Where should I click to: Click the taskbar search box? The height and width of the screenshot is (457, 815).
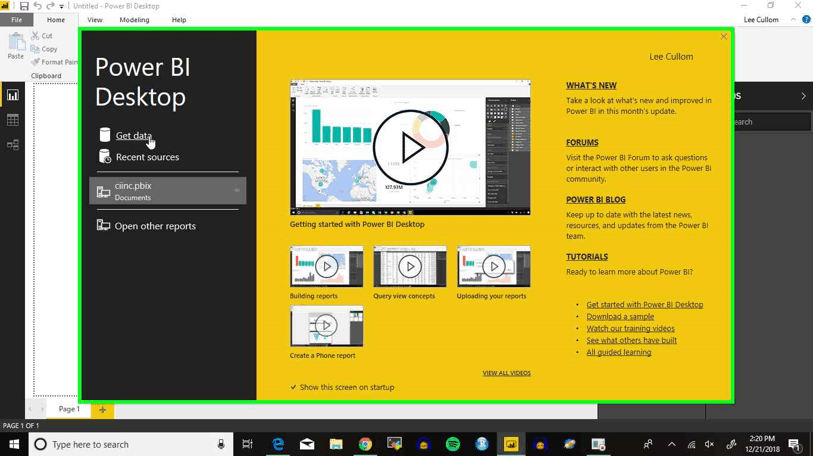pyautogui.click(x=130, y=445)
